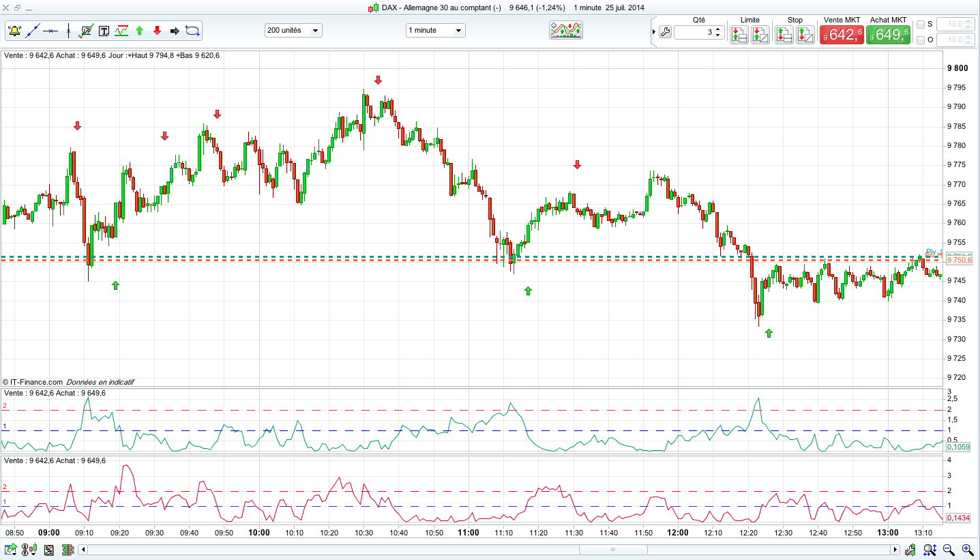
Task: Click the Achat MKT buy button
Action: coord(887,34)
